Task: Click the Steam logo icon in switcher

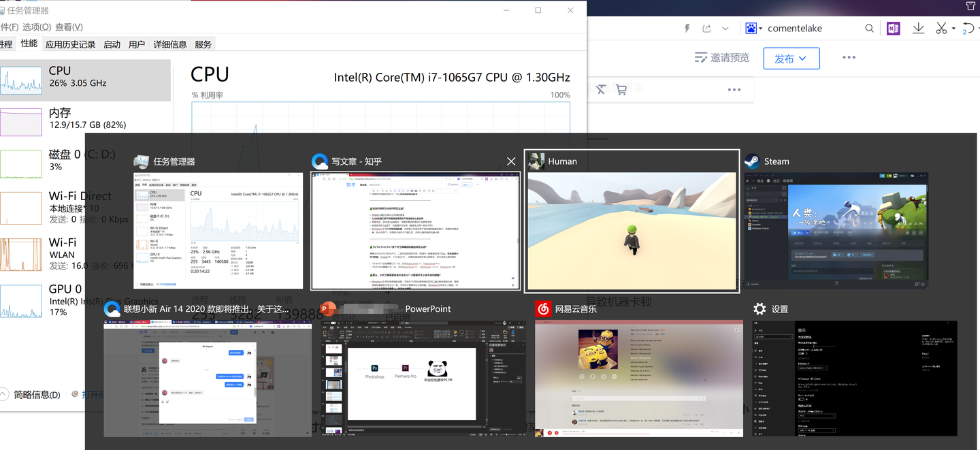Action: tap(752, 161)
